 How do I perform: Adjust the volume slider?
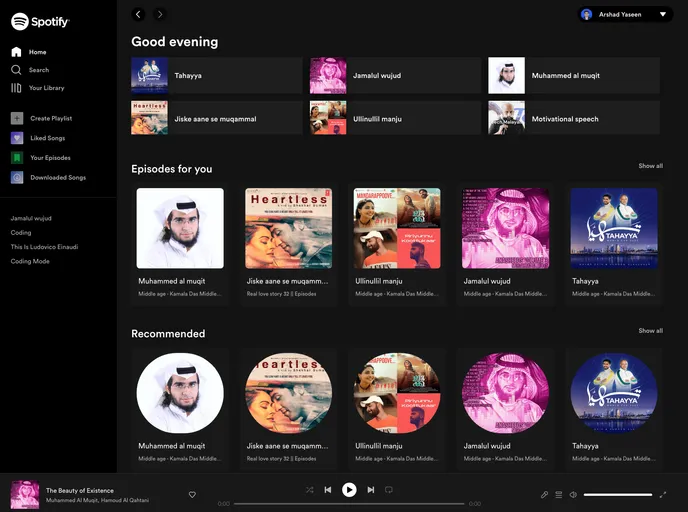(x=618, y=494)
